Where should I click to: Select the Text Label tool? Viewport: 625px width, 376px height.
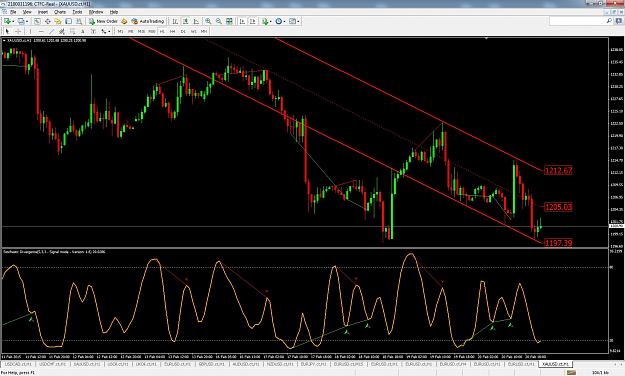93,31
